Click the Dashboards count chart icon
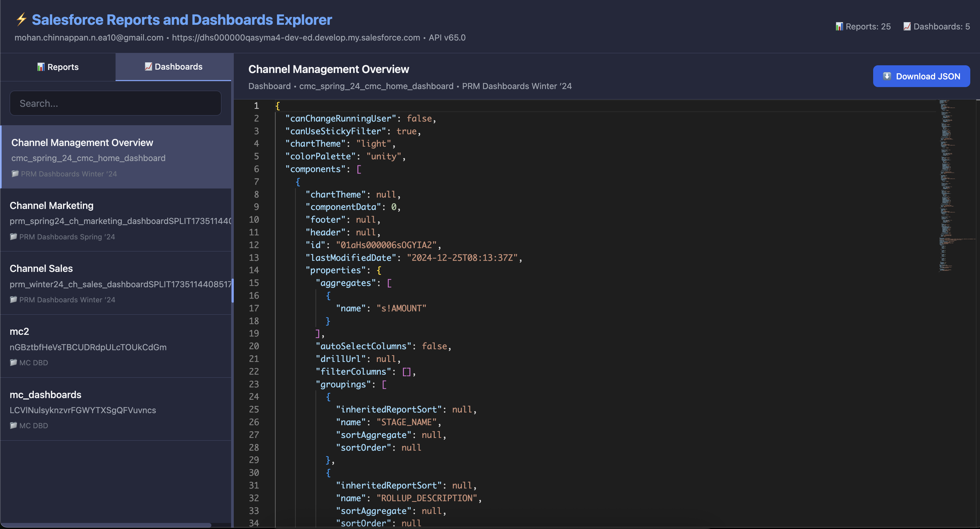 (907, 27)
